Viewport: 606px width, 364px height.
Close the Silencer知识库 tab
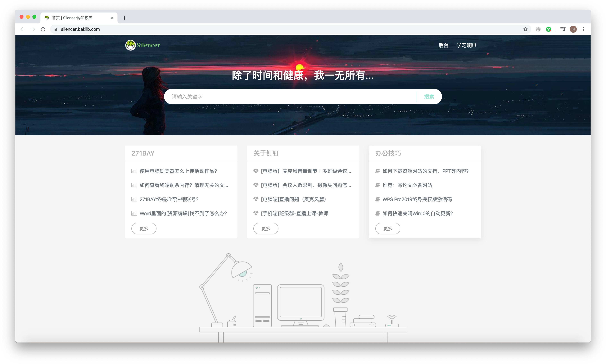pos(112,18)
